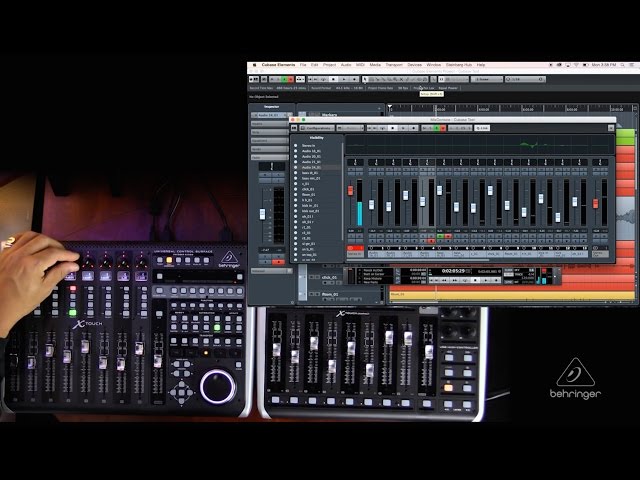Toggle visibility dot for click_01 channel
Screen dimensions: 640x480
296,189
